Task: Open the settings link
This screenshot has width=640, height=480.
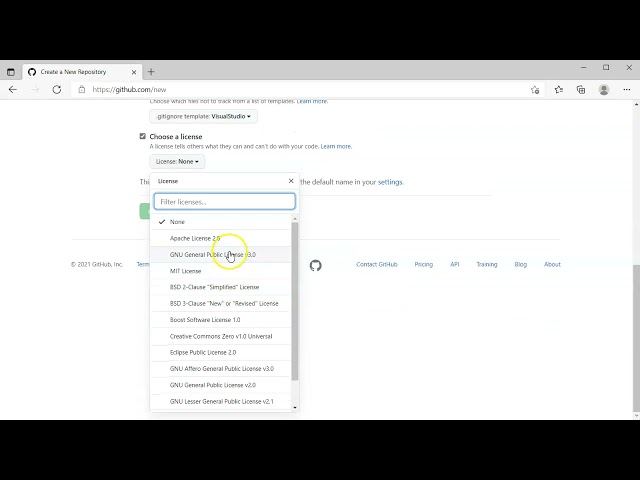Action: click(x=390, y=182)
